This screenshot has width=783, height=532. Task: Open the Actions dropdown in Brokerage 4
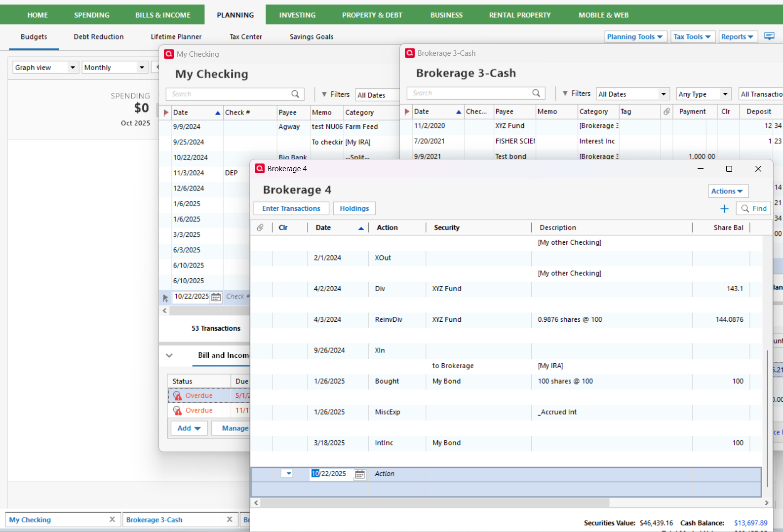point(728,191)
